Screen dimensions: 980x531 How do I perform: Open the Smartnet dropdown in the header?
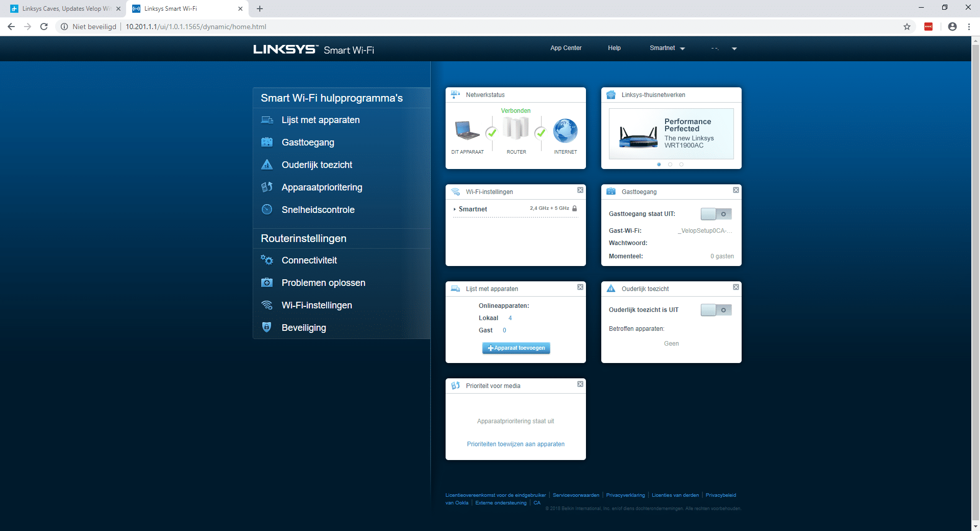coord(667,48)
